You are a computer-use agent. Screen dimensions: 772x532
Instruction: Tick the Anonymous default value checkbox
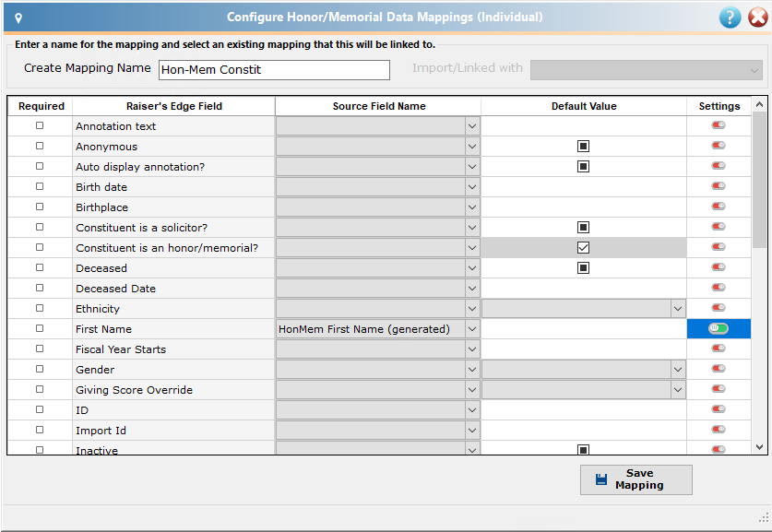coord(584,147)
